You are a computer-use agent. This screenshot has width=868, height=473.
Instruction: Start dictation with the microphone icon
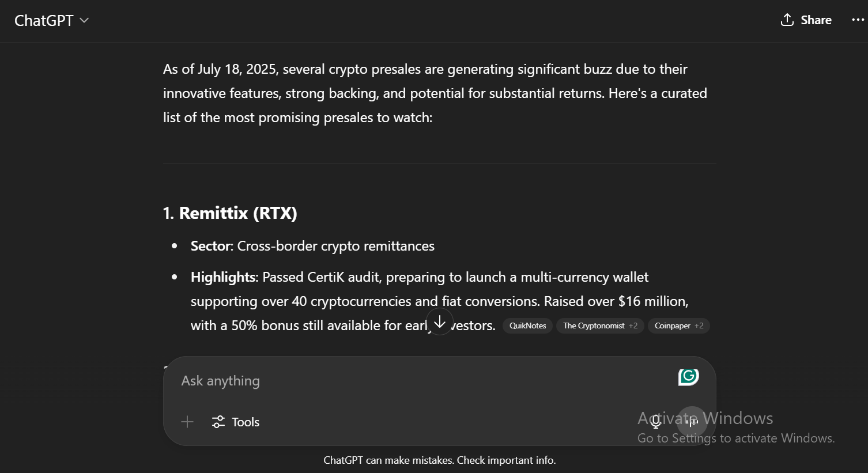coord(656,422)
